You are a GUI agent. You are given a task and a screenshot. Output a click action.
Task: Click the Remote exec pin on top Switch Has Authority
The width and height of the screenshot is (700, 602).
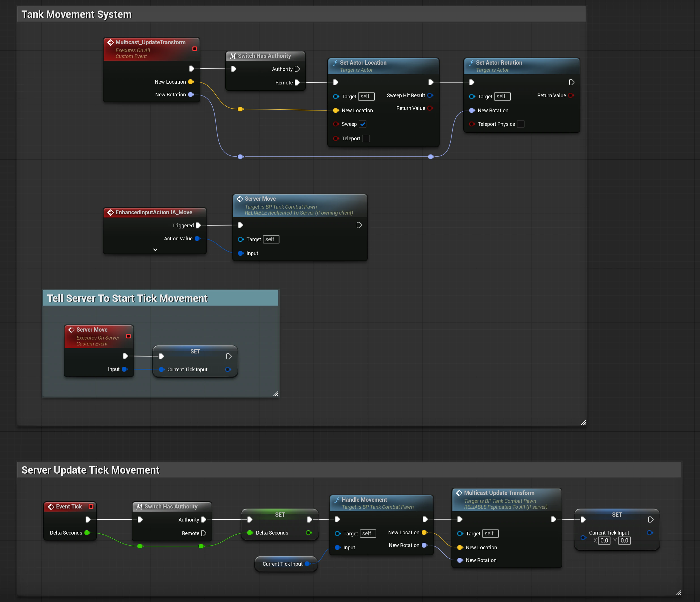[297, 82]
